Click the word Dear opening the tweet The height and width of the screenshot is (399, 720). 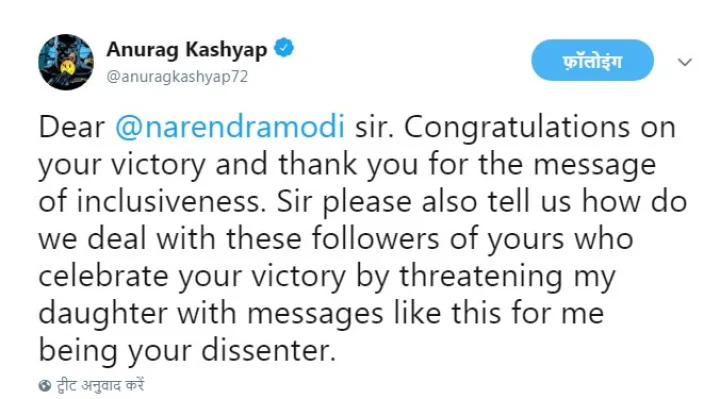pyautogui.click(x=72, y=127)
